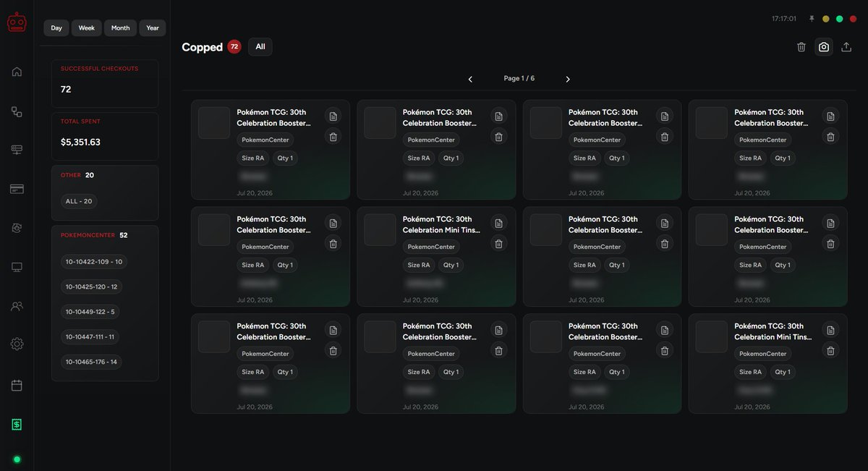Go to the Home dashboard icon
This screenshot has width=868, height=471.
pyautogui.click(x=17, y=72)
